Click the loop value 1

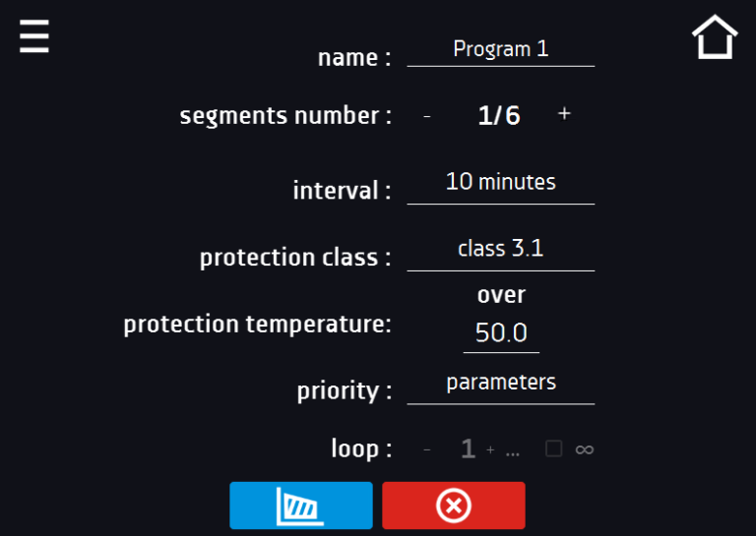[469, 448]
